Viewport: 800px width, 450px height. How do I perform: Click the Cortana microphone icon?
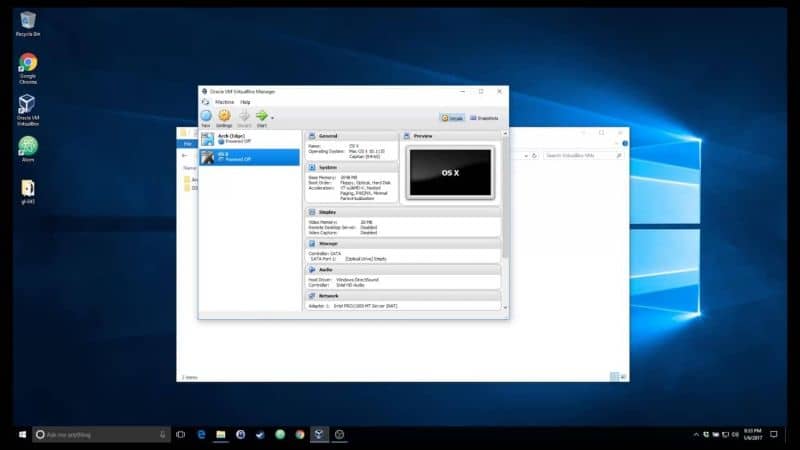162,435
